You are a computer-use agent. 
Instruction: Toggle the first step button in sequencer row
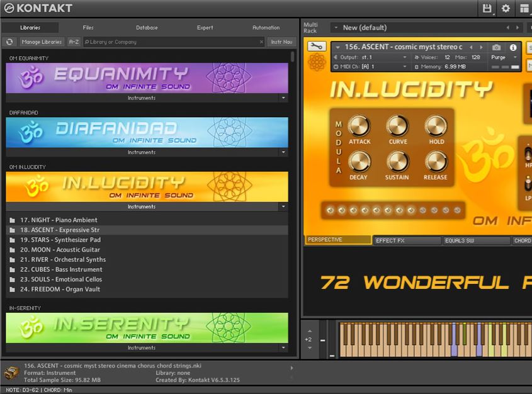[x=330, y=210]
